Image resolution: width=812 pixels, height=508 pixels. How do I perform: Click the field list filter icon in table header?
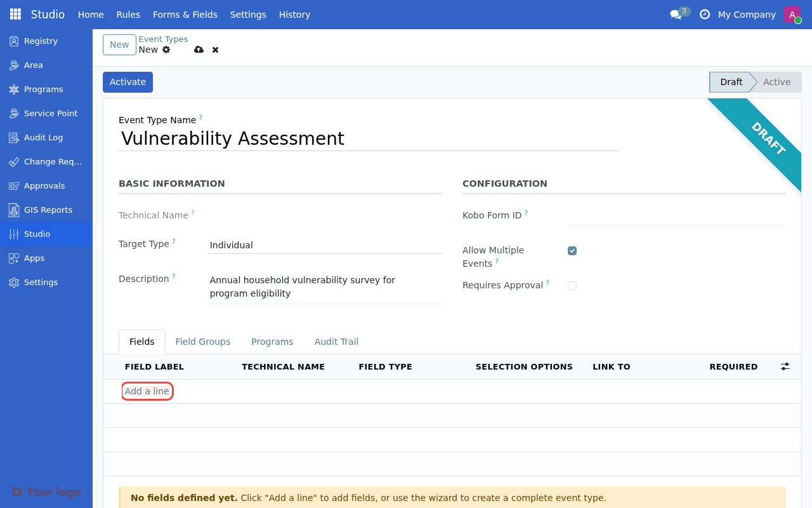coord(785,366)
